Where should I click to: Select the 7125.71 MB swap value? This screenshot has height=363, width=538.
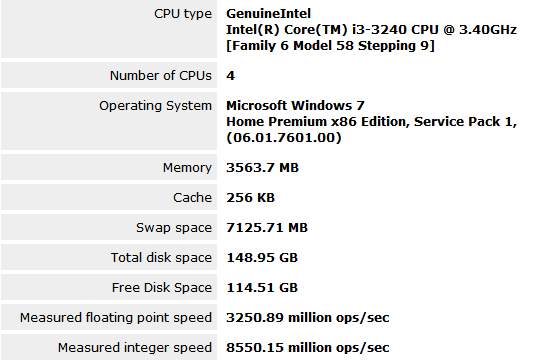[267, 227]
